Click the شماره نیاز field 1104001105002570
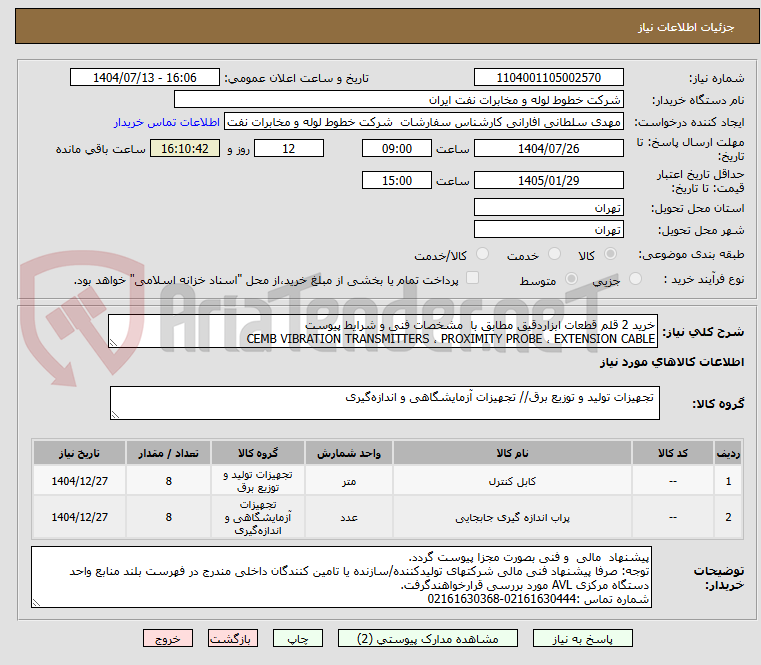The image size is (761, 665). coord(548,77)
